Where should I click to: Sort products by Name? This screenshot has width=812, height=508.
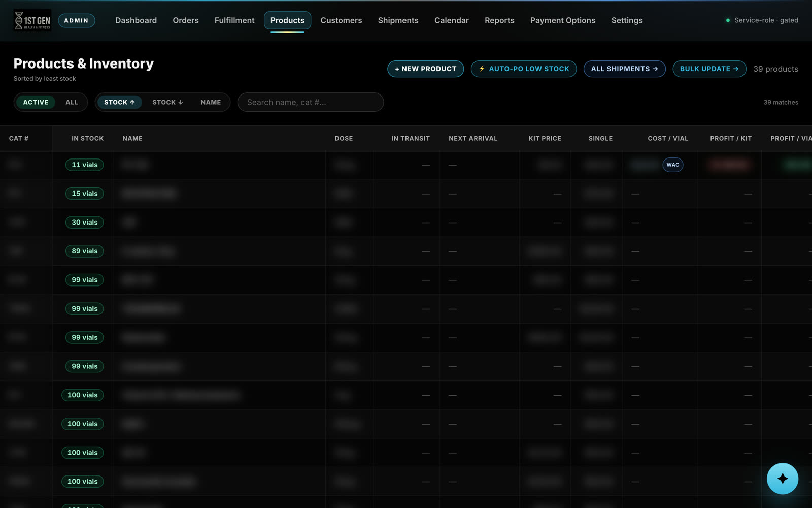(x=211, y=102)
